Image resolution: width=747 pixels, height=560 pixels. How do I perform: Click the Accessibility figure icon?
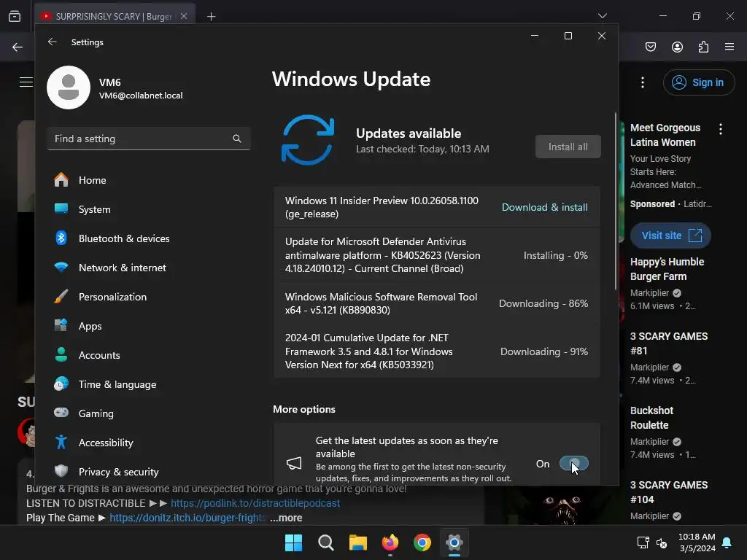[61, 443]
